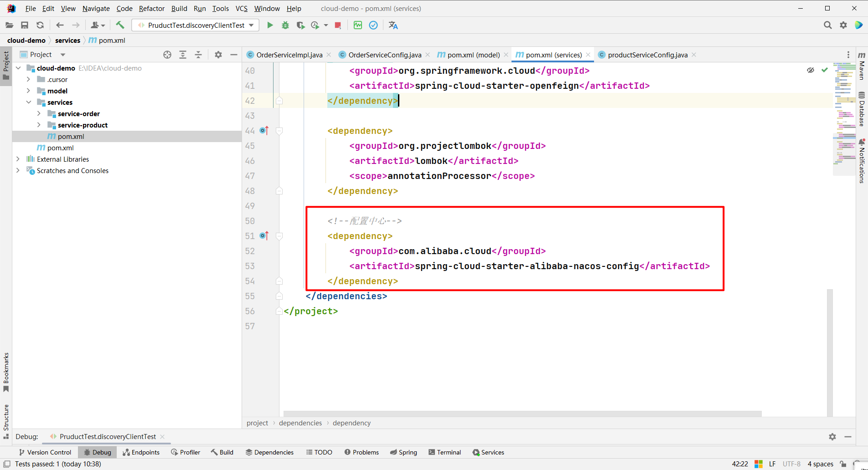Screen dimensions: 868x470
Task: Toggle the Bookmarks tool window
Action: click(x=6, y=372)
